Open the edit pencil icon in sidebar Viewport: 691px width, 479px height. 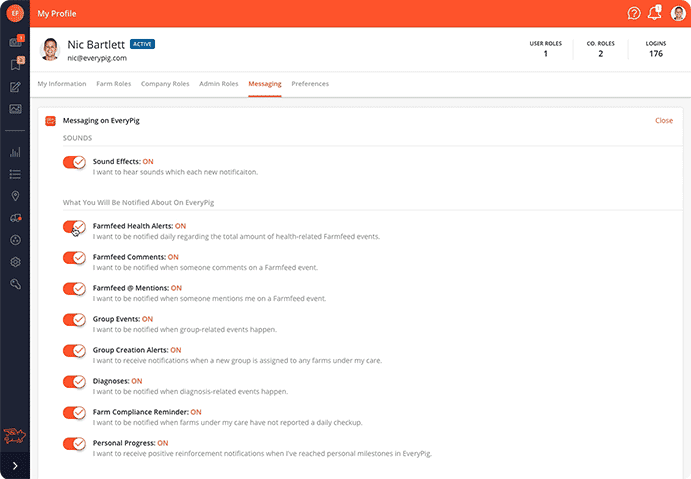point(15,87)
